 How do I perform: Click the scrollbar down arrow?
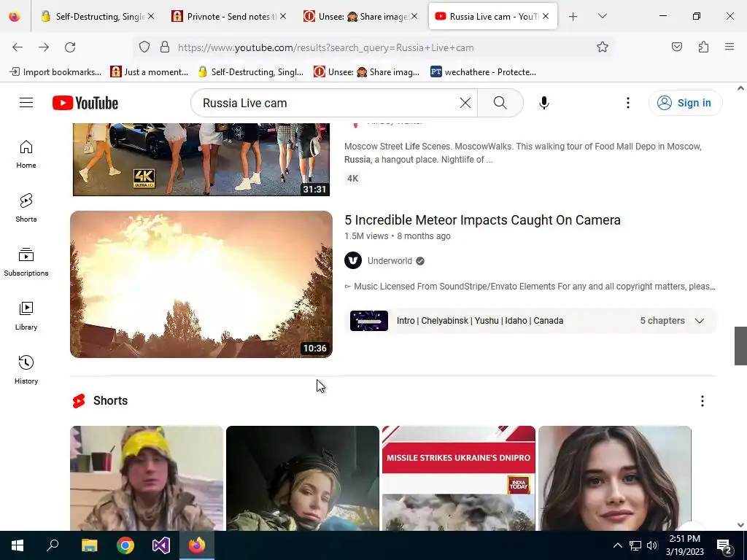pos(740,525)
